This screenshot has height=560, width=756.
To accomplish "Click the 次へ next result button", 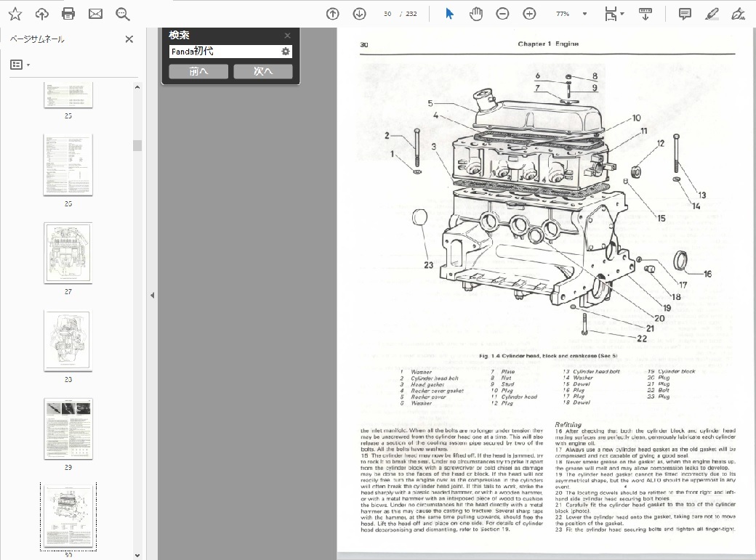I will coord(262,71).
